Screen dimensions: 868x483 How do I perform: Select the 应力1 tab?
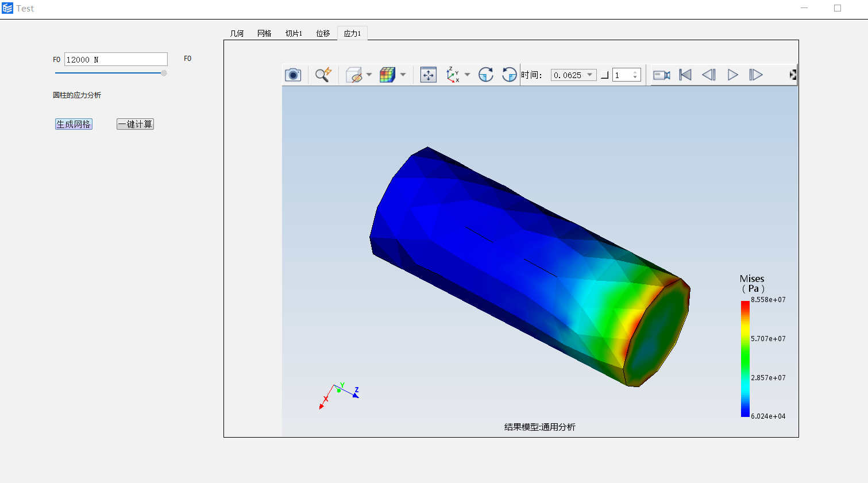point(352,33)
